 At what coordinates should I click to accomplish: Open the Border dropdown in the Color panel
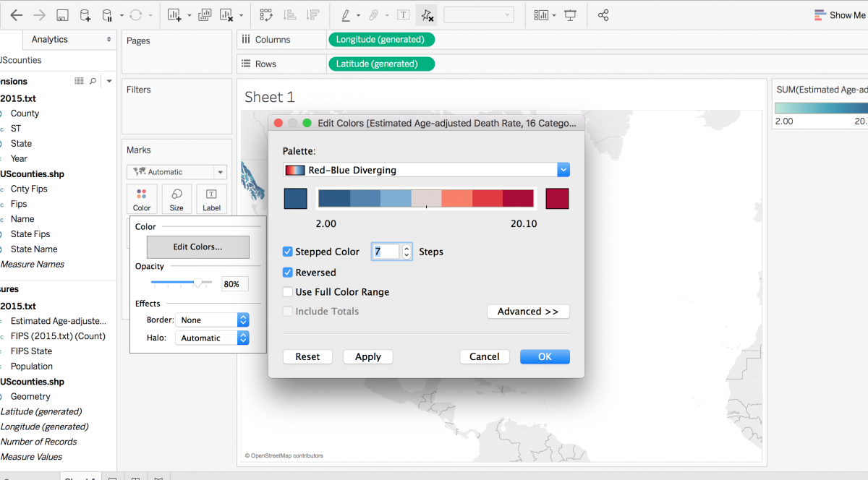[x=212, y=320]
